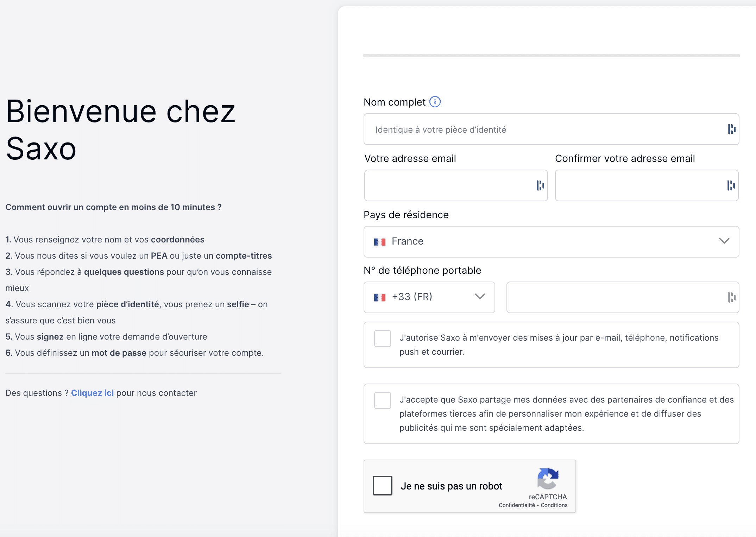Click autofill icon in confirm email field

pyautogui.click(x=731, y=185)
